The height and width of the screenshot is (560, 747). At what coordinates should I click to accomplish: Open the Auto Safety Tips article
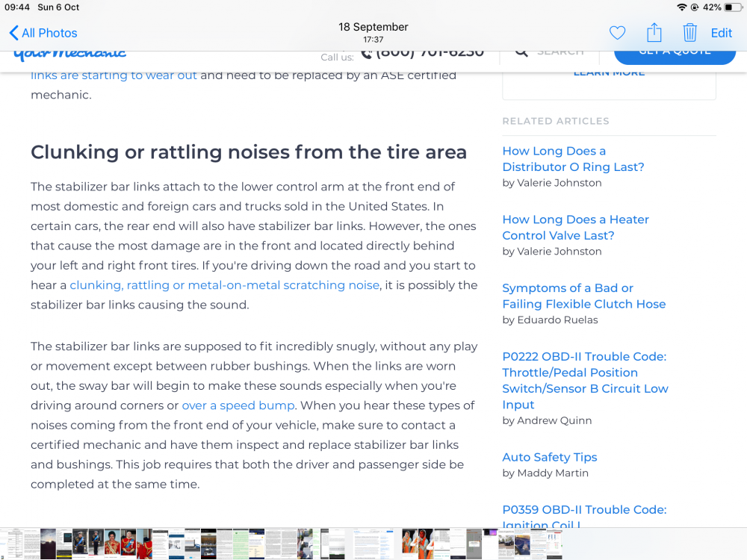click(549, 457)
